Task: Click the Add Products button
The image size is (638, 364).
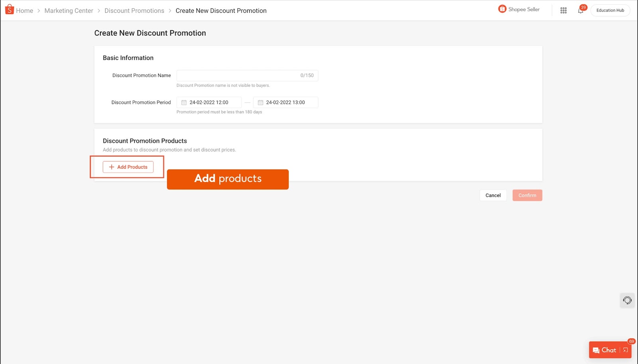Action: click(128, 167)
